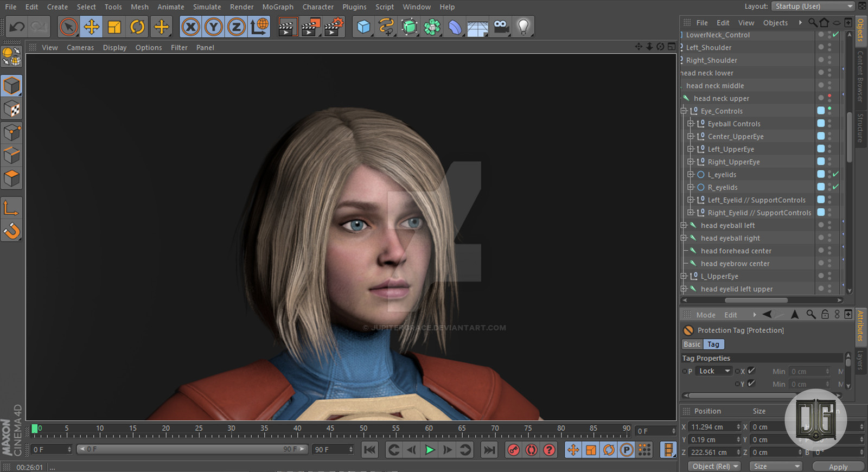The width and height of the screenshot is (868, 472).
Task: Switch to Points mode
Action: click(x=12, y=132)
